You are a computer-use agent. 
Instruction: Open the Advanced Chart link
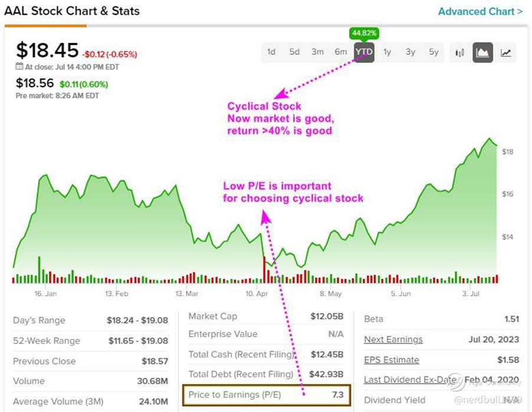pyautogui.click(x=480, y=11)
